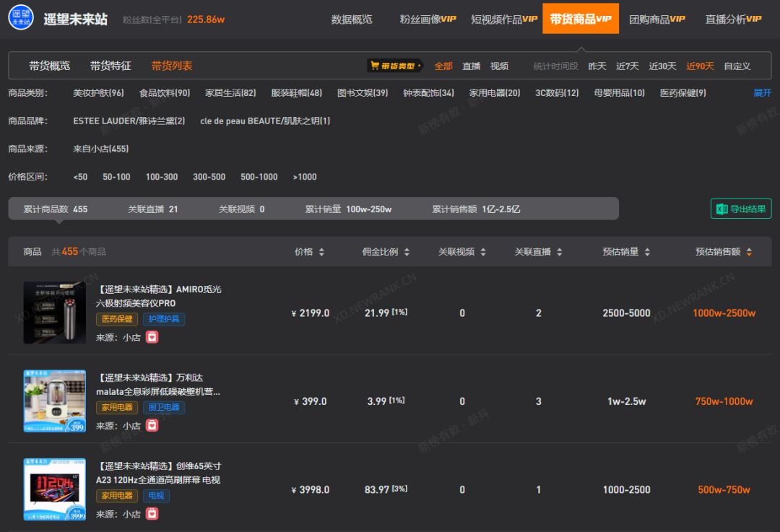Filter by cle de peau BEAUTE brand
This screenshot has height=532, width=780.
coord(265,121)
